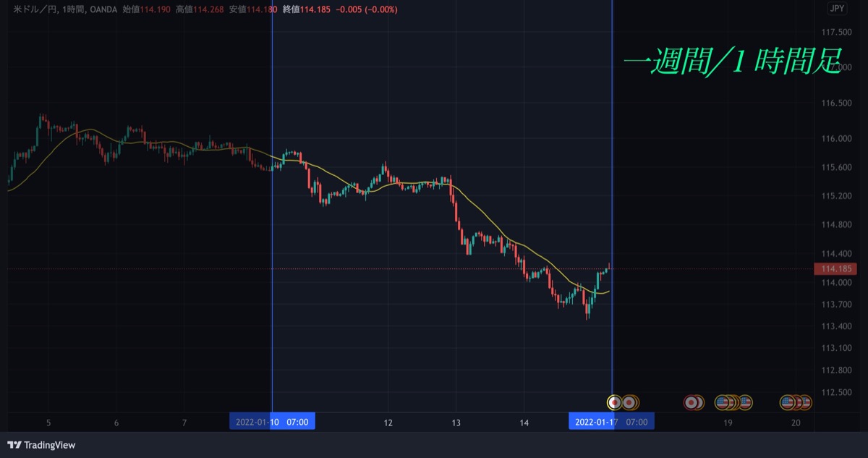Image resolution: width=868 pixels, height=458 pixels.
Task: Click the rightmost US event icon above 20
Action: (x=805, y=402)
